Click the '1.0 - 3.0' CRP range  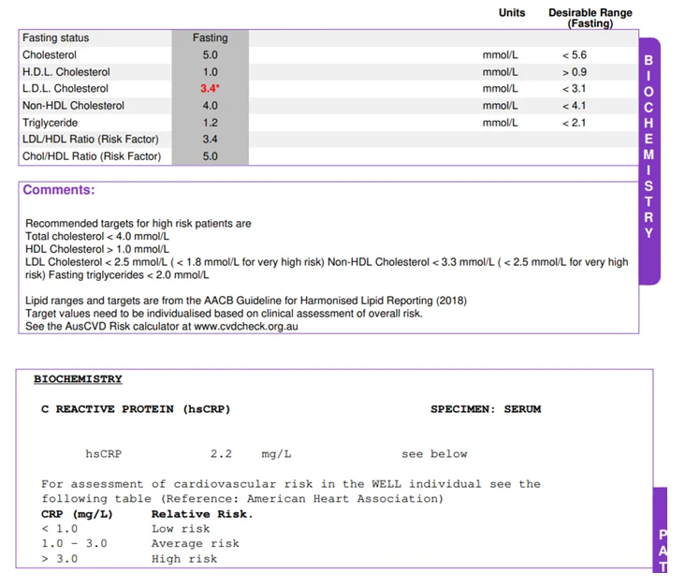[x=74, y=544]
